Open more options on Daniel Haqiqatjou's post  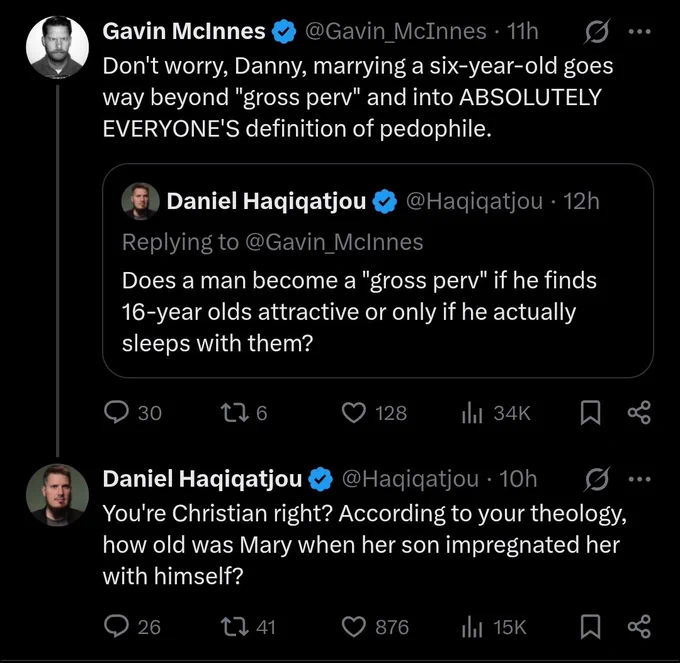(639, 479)
